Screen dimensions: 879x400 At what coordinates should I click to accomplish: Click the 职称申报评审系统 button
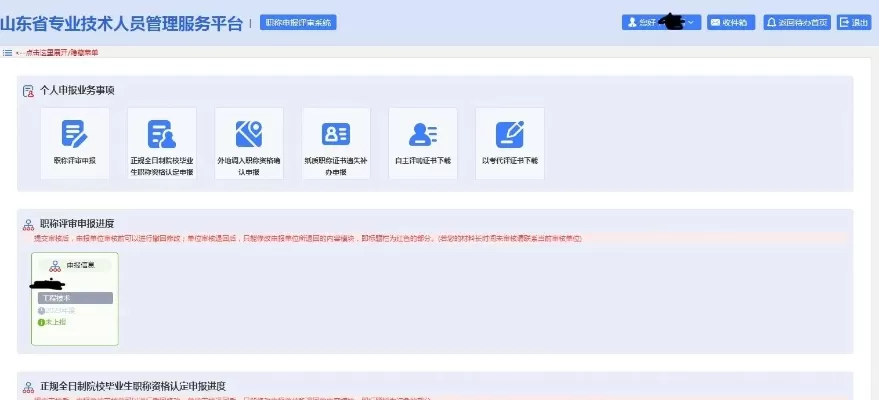(x=298, y=22)
